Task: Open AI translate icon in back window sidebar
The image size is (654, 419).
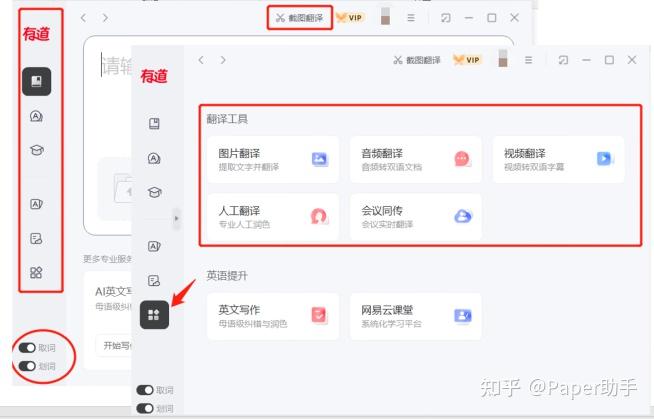Action: pos(37,116)
